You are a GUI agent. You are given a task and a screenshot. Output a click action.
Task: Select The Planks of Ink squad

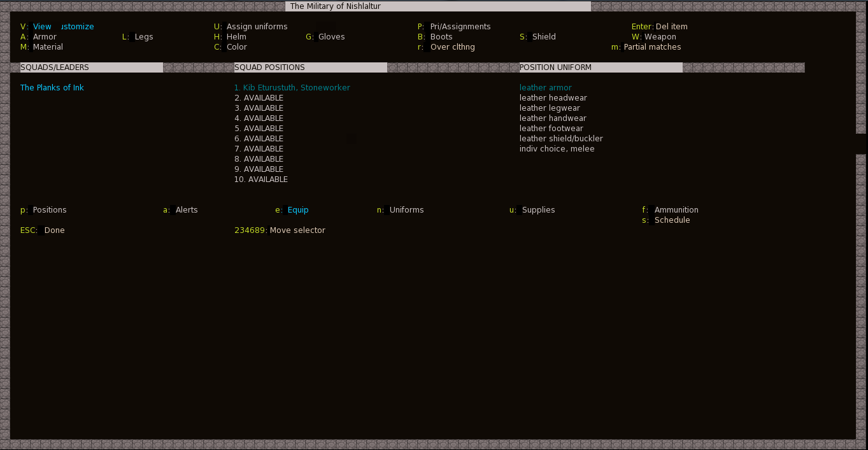[52, 88]
